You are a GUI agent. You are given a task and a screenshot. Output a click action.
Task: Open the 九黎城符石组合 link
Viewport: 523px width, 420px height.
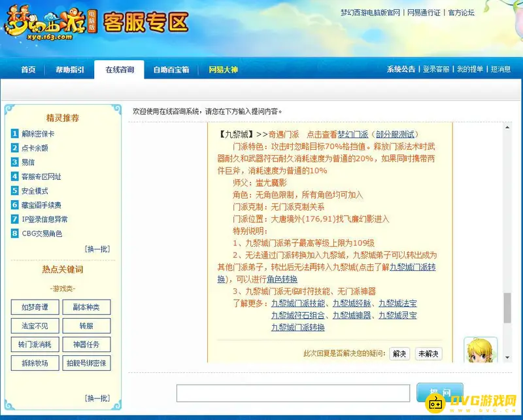coord(298,315)
